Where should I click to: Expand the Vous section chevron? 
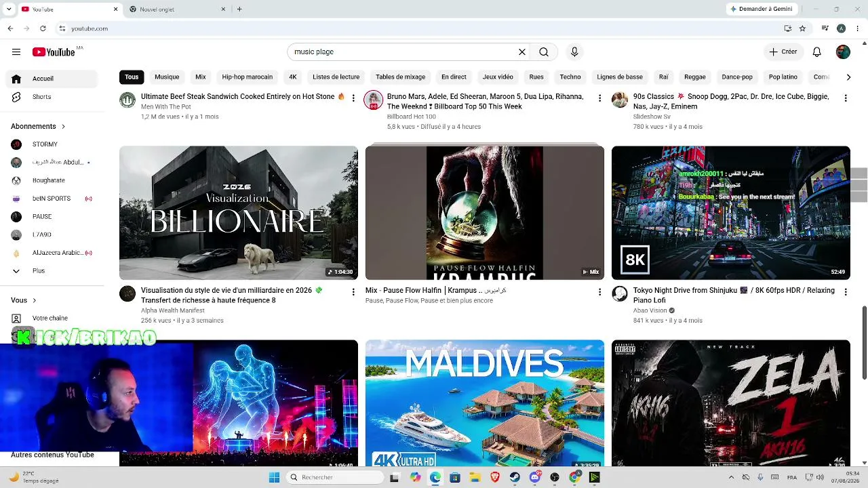35,300
